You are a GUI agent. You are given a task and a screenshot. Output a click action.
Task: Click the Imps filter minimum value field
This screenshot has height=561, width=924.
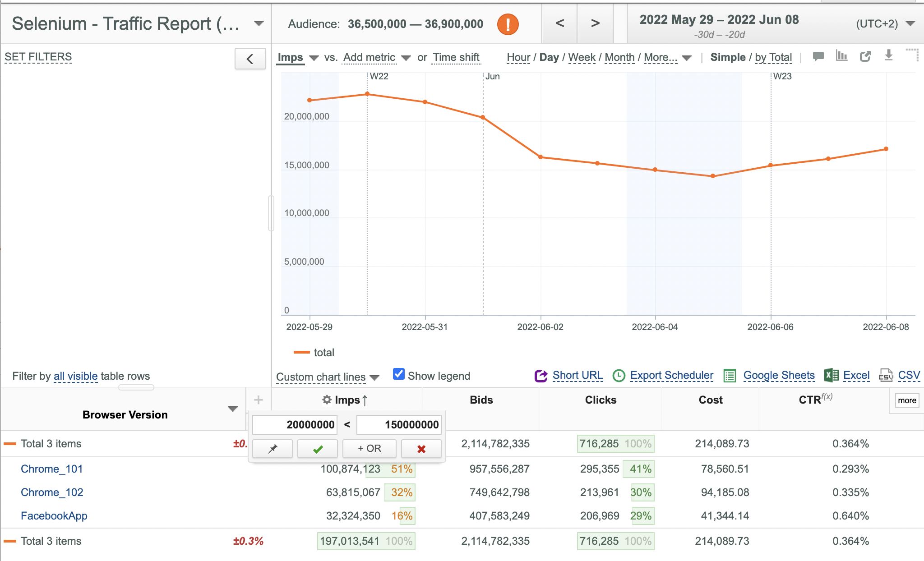[295, 424]
